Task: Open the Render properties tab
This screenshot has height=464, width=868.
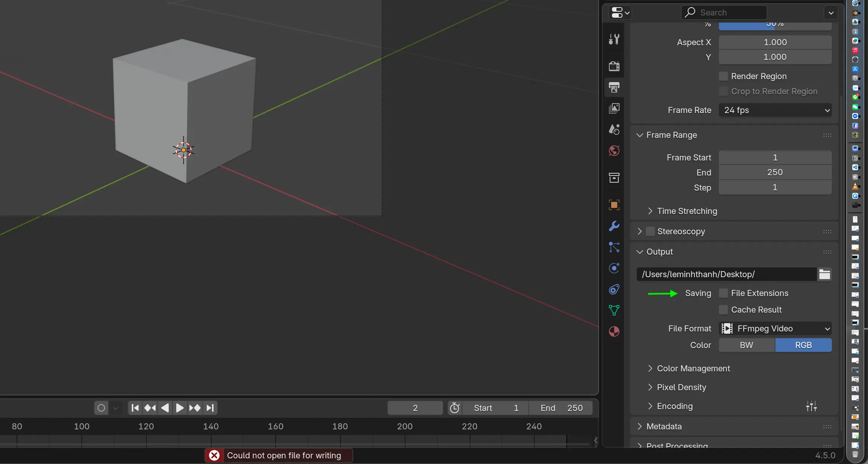Action: [x=614, y=66]
